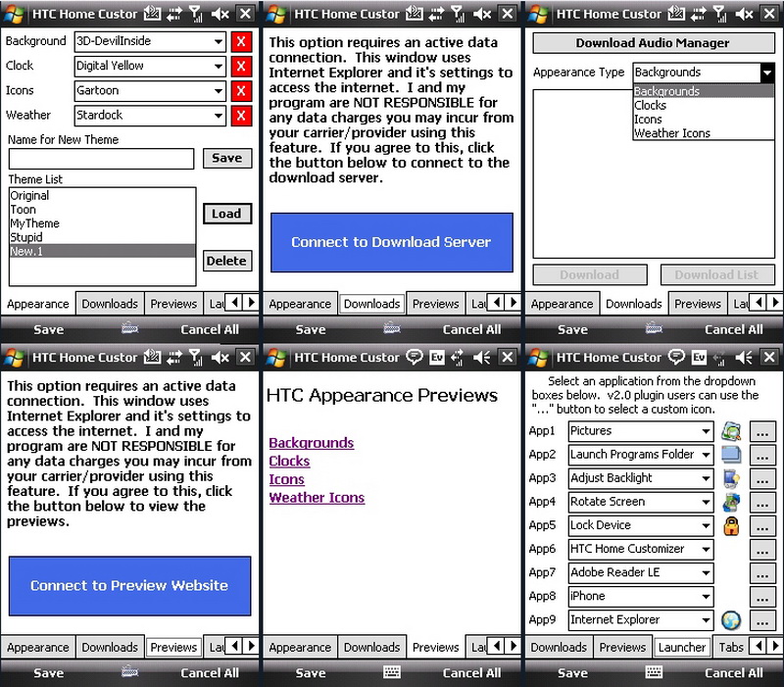Choose Weather Icons in the open Appearance Type list

(704, 133)
